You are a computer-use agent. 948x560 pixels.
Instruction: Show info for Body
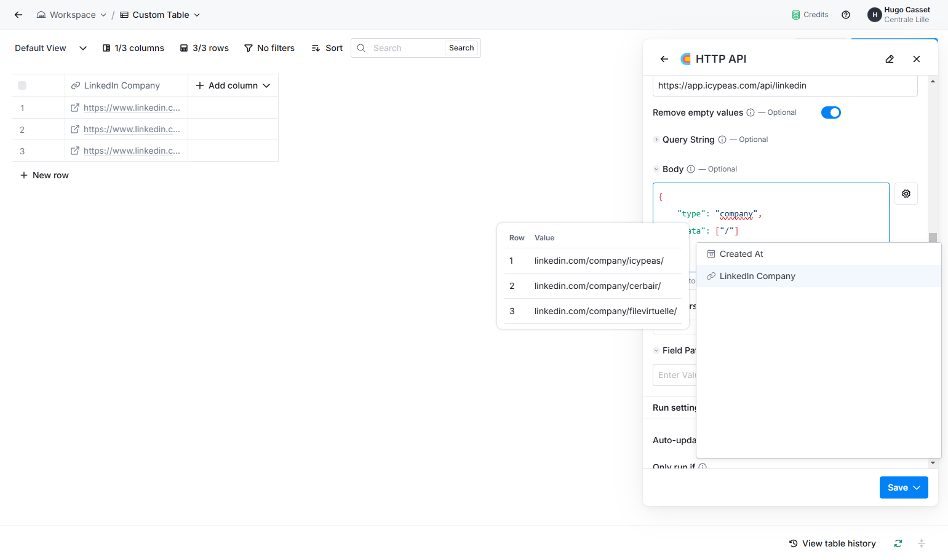(691, 169)
